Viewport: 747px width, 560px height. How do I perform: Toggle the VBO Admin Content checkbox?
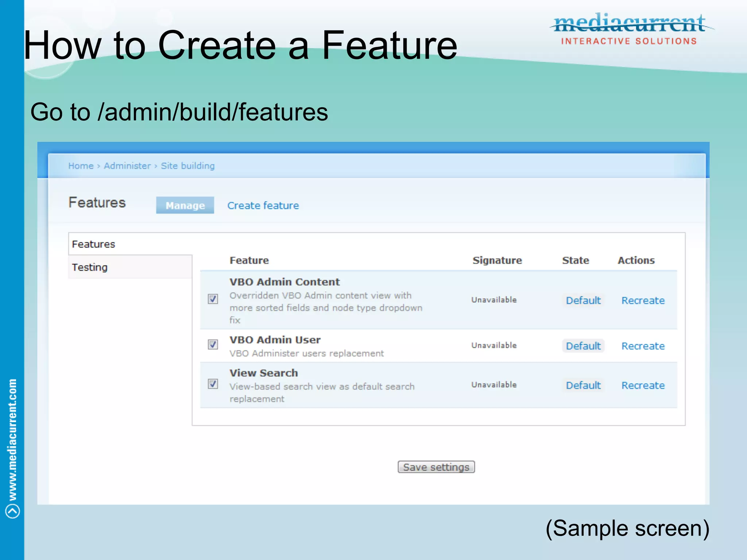(213, 299)
